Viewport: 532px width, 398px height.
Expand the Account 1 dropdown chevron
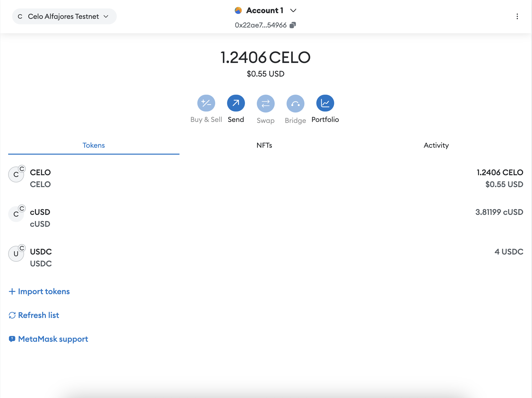[293, 10]
